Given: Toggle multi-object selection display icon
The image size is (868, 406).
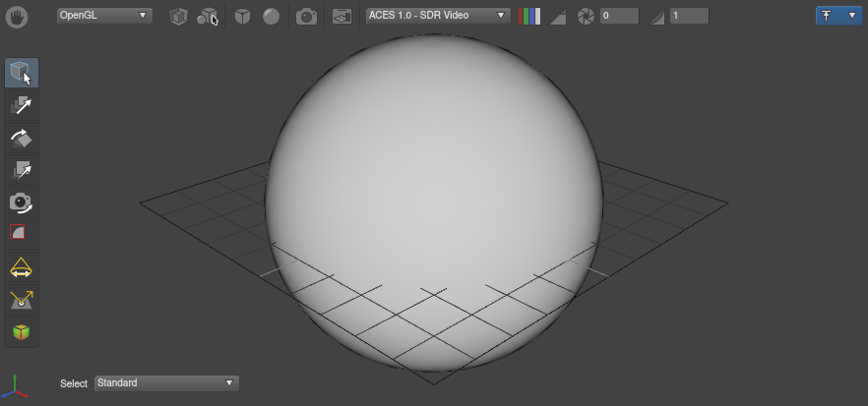Looking at the screenshot, I should (208, 16).
